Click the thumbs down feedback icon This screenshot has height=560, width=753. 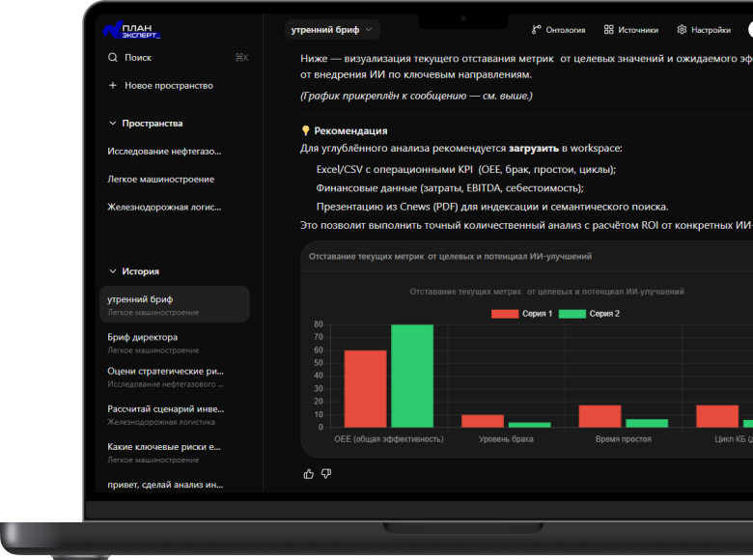[326, 474]
